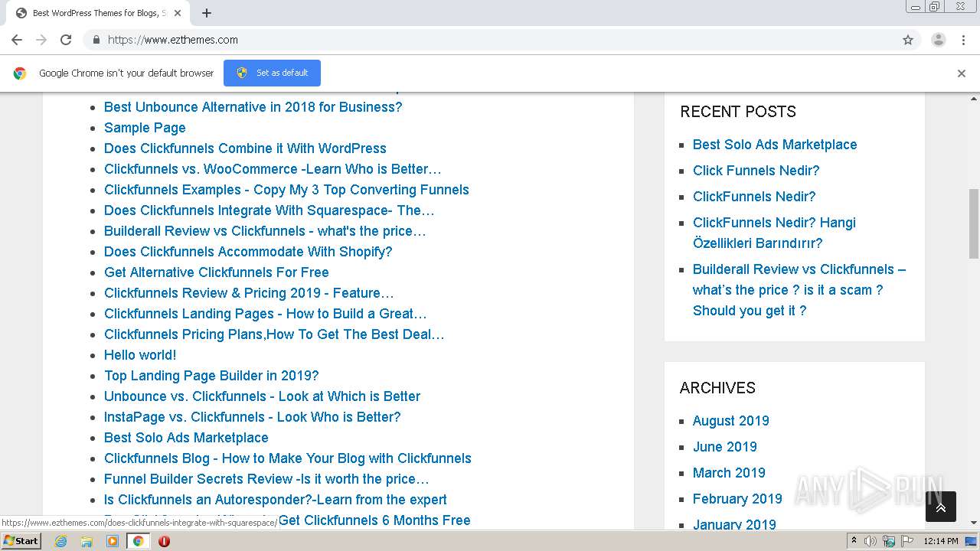Open Builderall Review scam recent post
The width and height of the screenshot is (980, 551).
(799, 290)
